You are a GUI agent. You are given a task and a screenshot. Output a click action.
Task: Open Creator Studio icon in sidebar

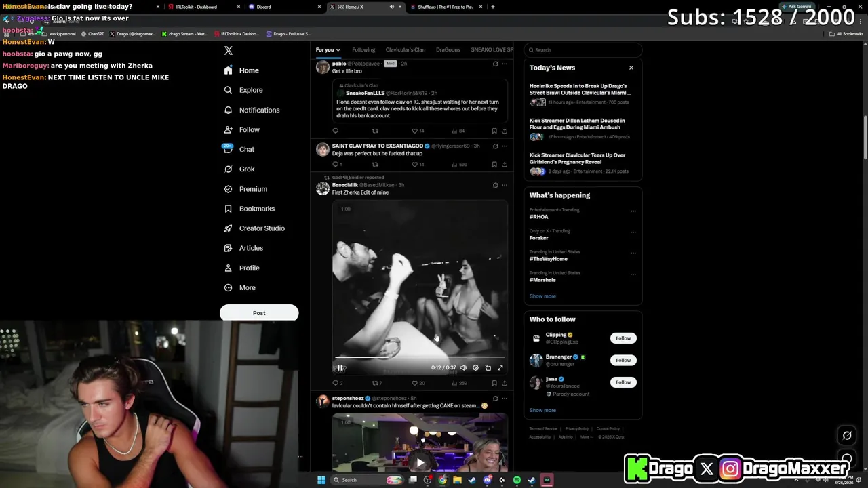pyautogui.click(x=229, y=228)
